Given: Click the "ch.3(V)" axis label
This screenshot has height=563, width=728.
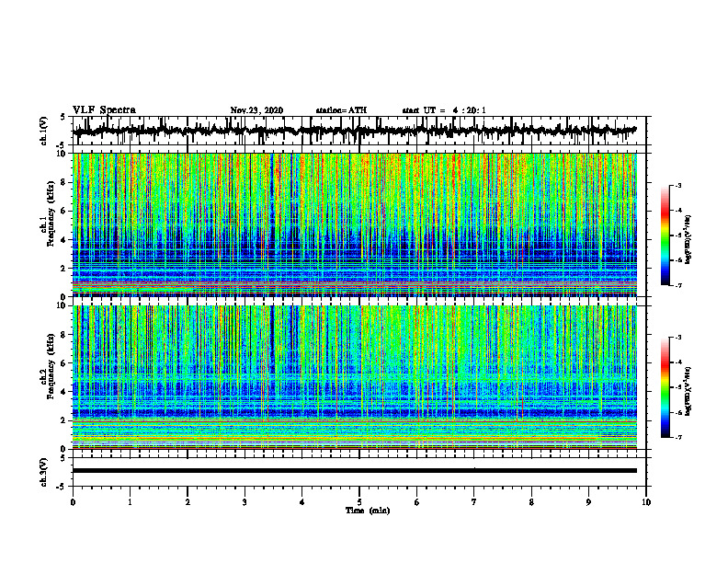Looking at the screenshot, I should point(44,473).
